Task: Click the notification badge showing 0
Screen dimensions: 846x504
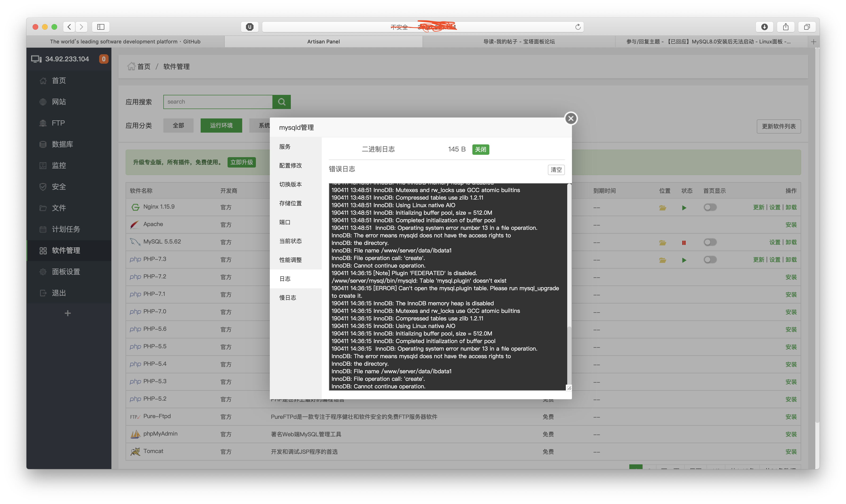Action: click(x=104, y=59)
